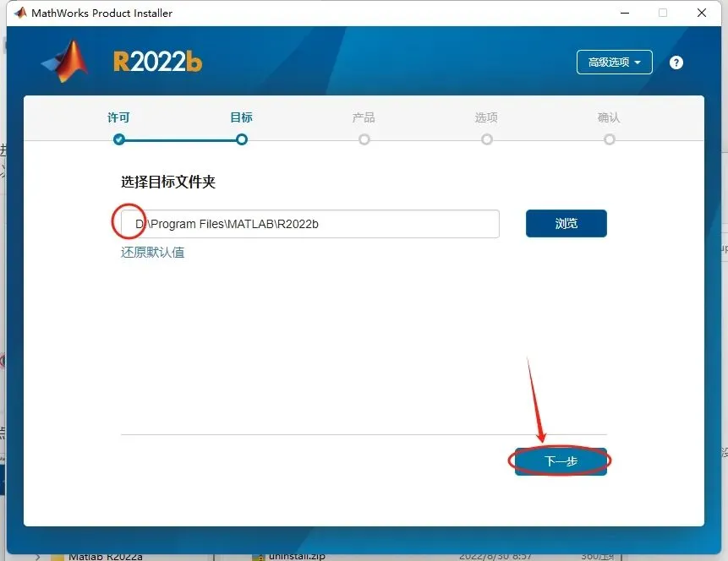Select the 确认 (Confirm) step label
The image size is (728, 561).
point(609,117)
